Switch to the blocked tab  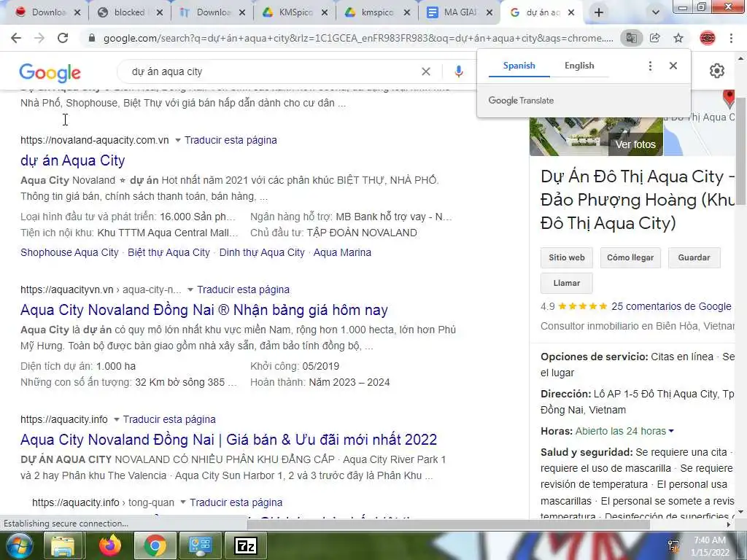point(129,13)
